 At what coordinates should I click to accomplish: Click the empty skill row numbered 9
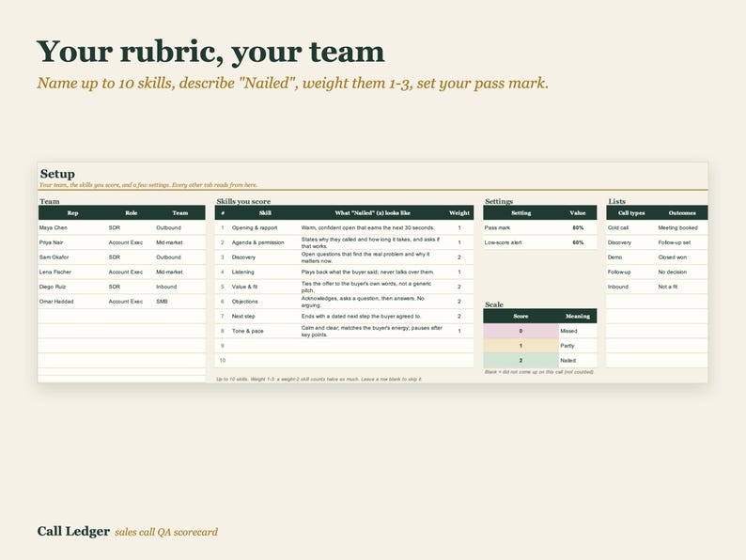[344, 346]
